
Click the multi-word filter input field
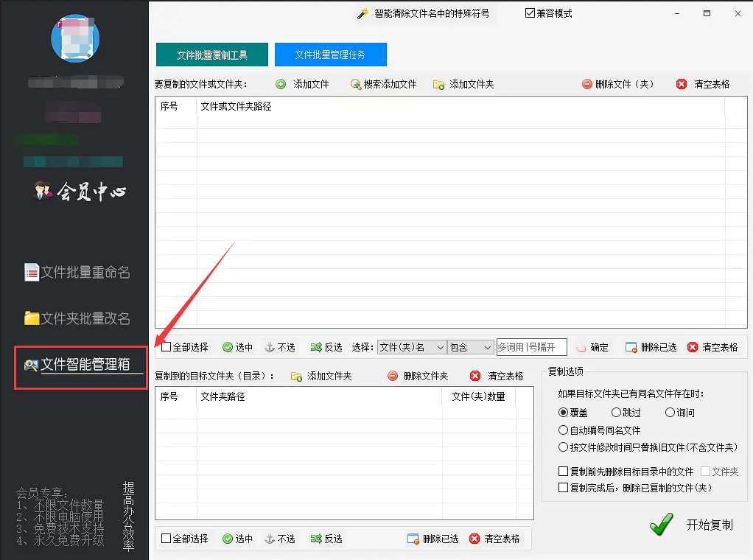point(532,347)
